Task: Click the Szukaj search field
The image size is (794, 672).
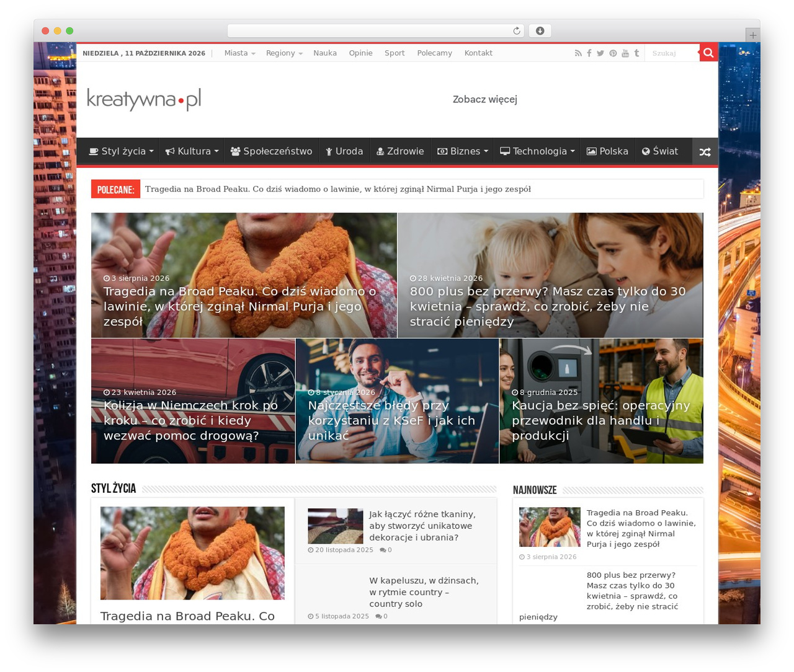Action: tap(673, 53)
